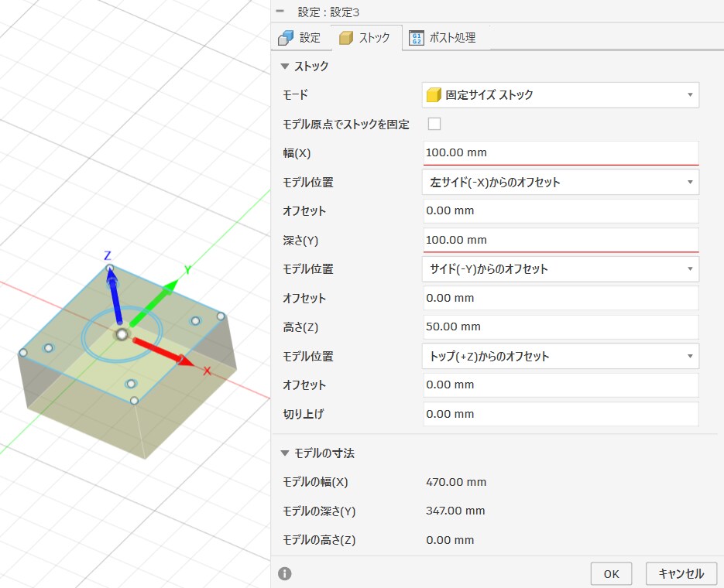Click the red X axis arrow
This screenshot has height=588, width=724.
163,352
